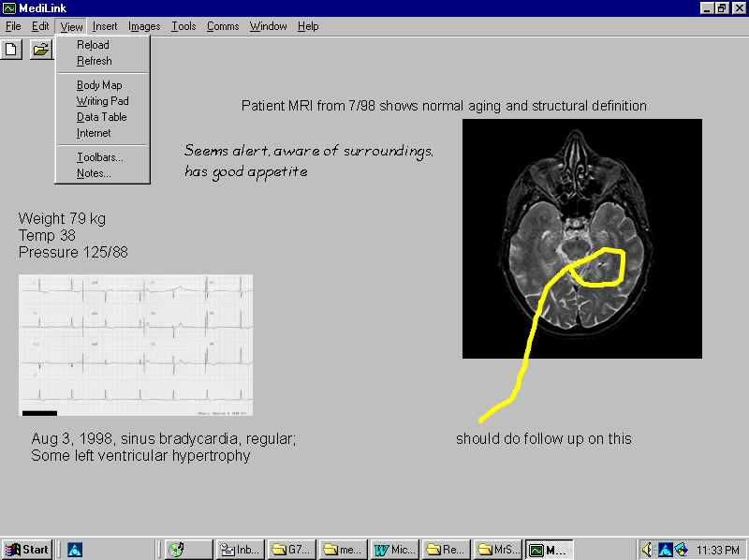Open the G7 folder taskbar button
The image size is (749, 560).
[291, 550]
